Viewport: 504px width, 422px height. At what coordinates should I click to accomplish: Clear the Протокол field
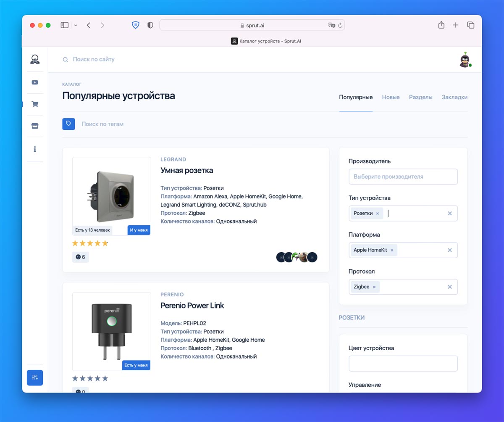(x=450, y=287)
